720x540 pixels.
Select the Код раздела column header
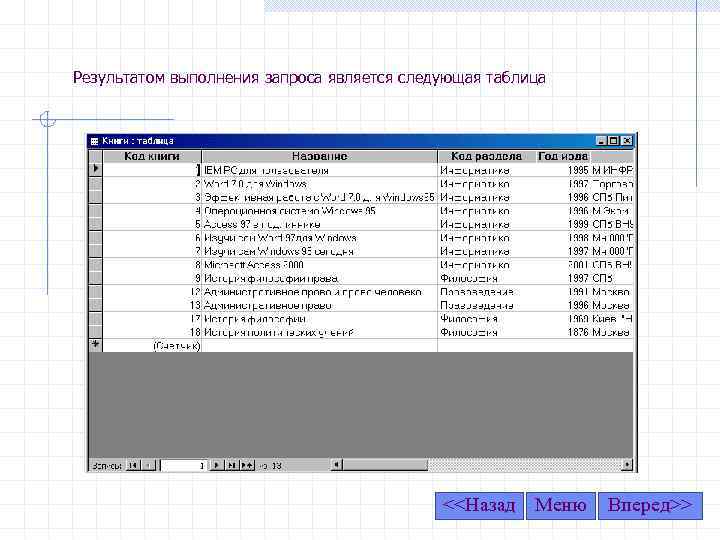pyautogui.click(x=486, y=156)
